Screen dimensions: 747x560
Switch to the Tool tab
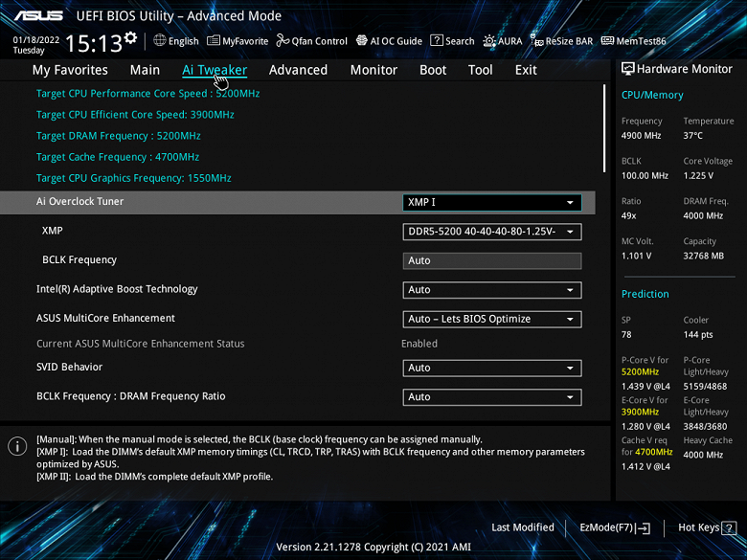480,70
